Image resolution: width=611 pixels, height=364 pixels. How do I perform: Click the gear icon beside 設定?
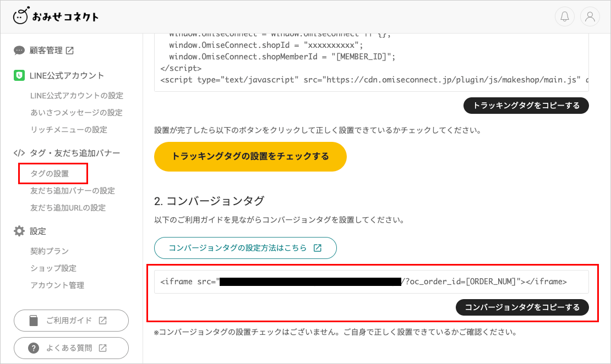click(19, 231)
